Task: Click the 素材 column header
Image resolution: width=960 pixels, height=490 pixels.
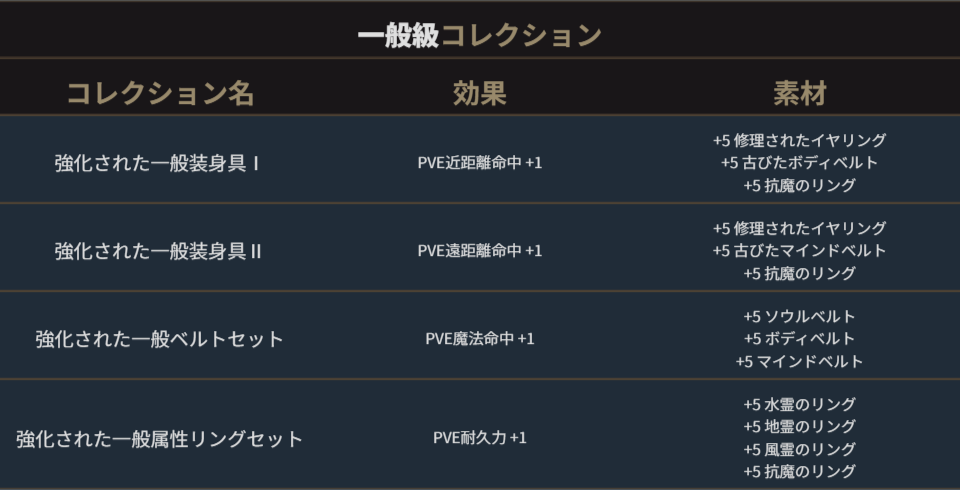Action: click(799, 94)
